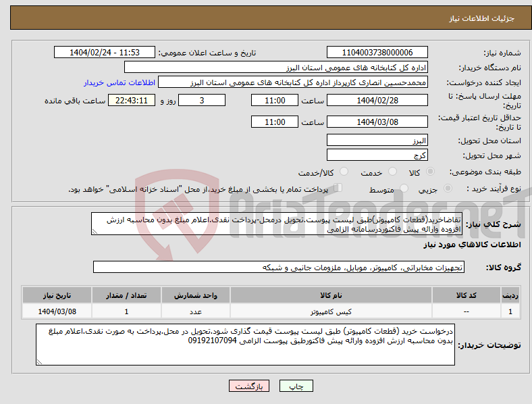Click the نام دستگاه خریدار field
The image size is (532, 404).
[276, 67]
